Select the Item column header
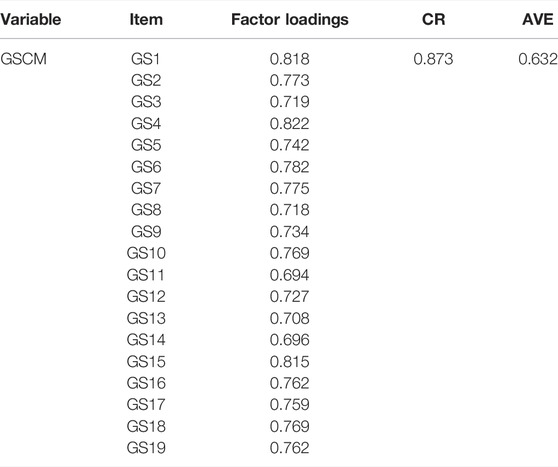Image resolution: width=558 pixels, height=467 pixels. [146, 19]
